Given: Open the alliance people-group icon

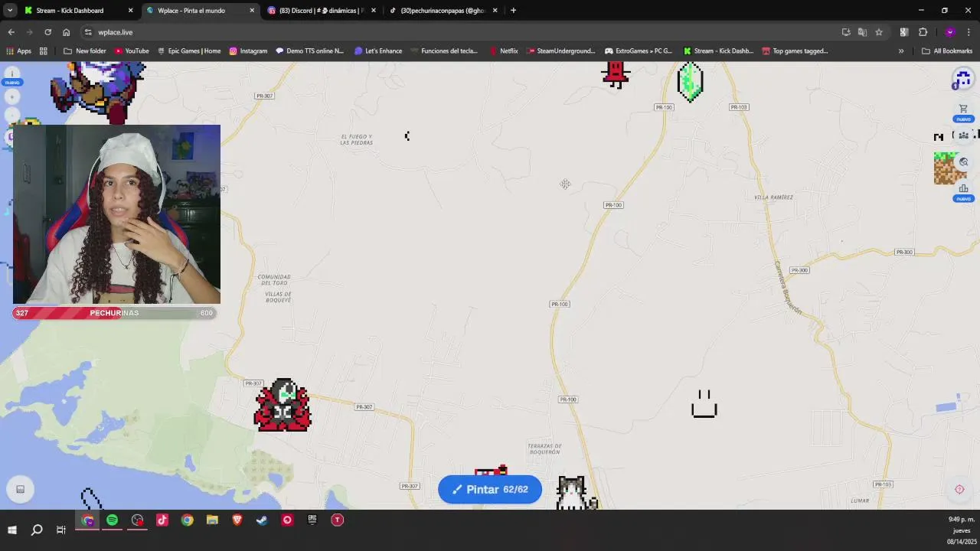Looking at the screenshot, I should coord(963,135).
